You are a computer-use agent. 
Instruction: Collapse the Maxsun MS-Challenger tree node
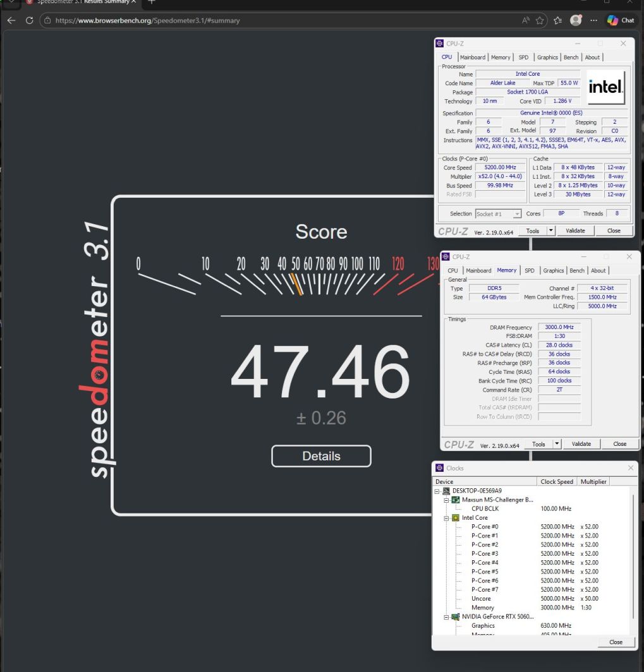point(446,500)
